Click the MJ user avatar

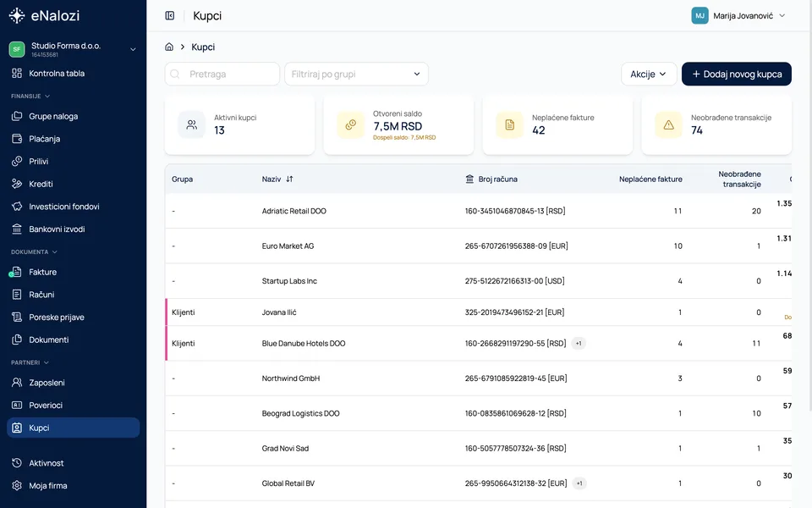[700, 15]
